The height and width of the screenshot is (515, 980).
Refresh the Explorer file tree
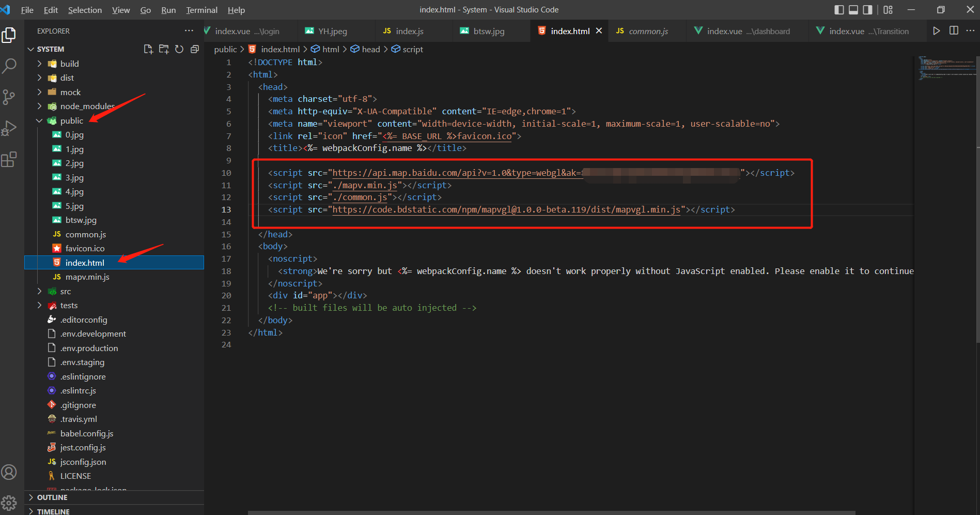(179, 49)
